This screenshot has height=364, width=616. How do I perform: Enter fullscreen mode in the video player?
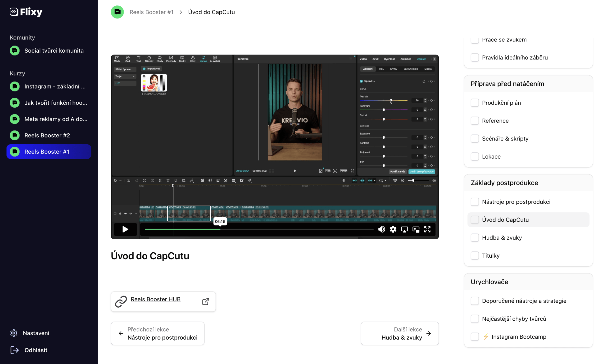427,229
